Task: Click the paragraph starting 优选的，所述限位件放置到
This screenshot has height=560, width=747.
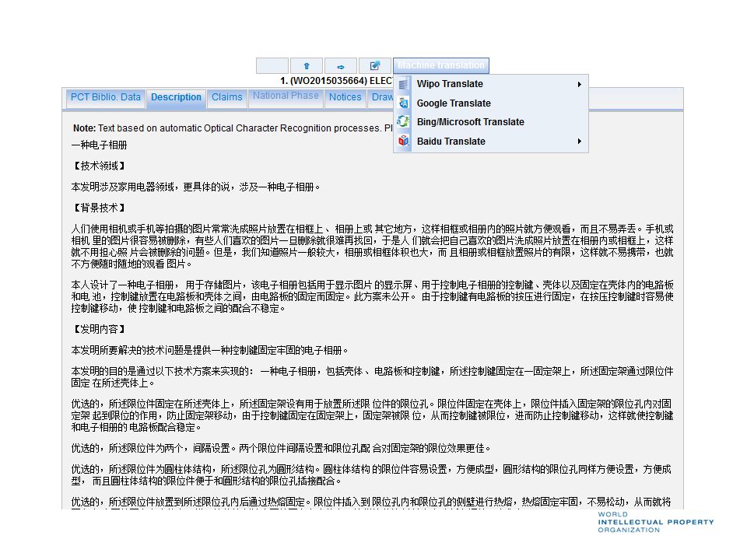Action: pos(371,502)
